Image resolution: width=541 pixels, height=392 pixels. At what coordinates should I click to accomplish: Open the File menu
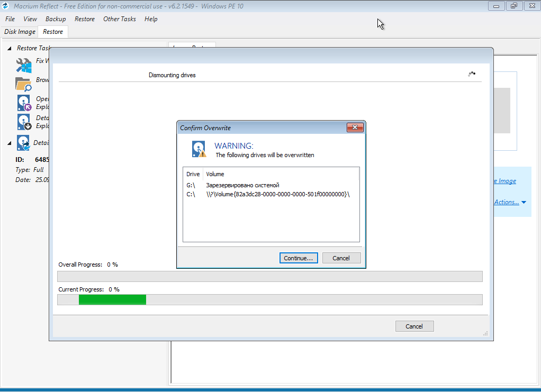(x=10, y=19)
